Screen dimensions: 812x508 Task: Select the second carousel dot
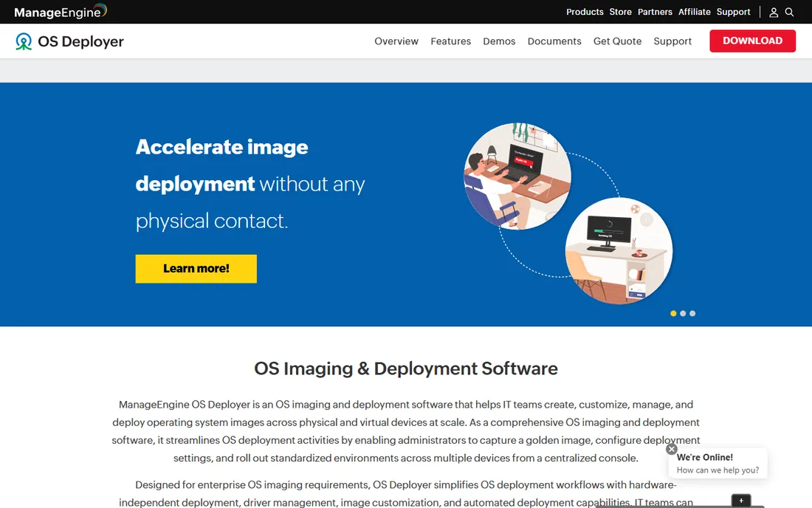pos(683,313)
